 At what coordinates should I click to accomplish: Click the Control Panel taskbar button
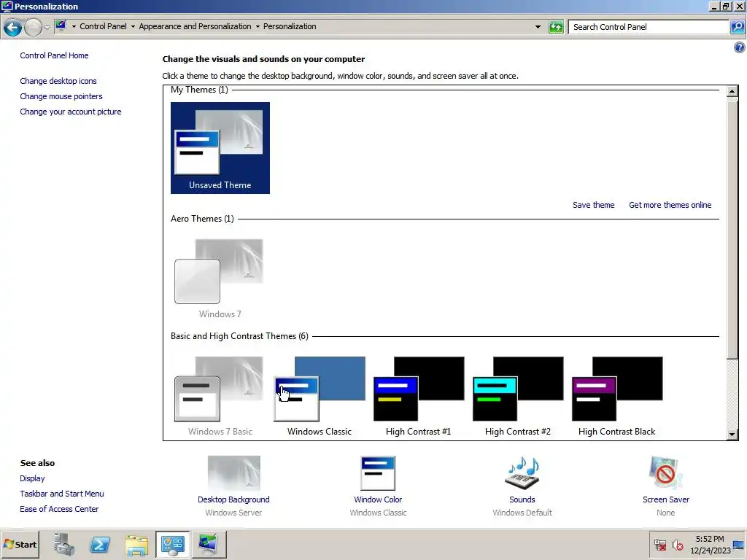click(x=172, y=544)
